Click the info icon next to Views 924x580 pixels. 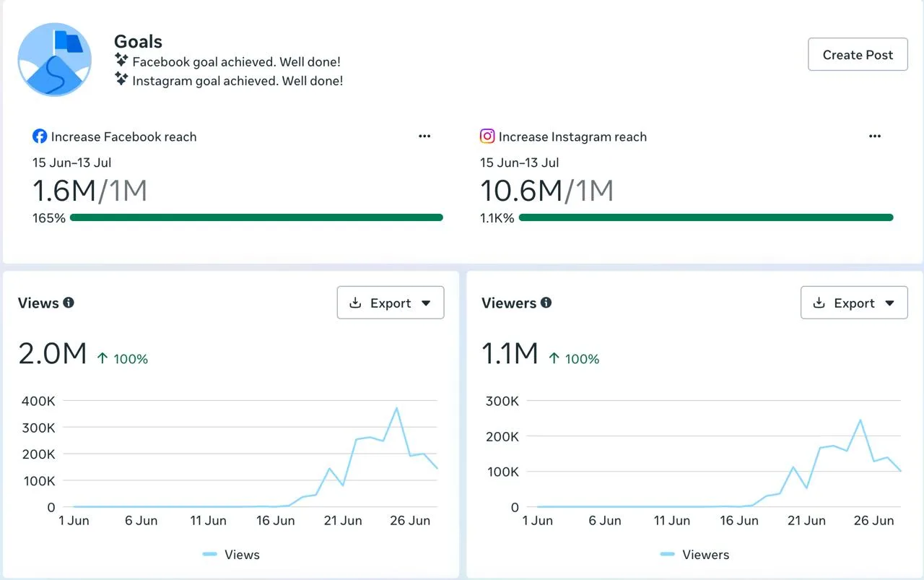pos(69,303)
